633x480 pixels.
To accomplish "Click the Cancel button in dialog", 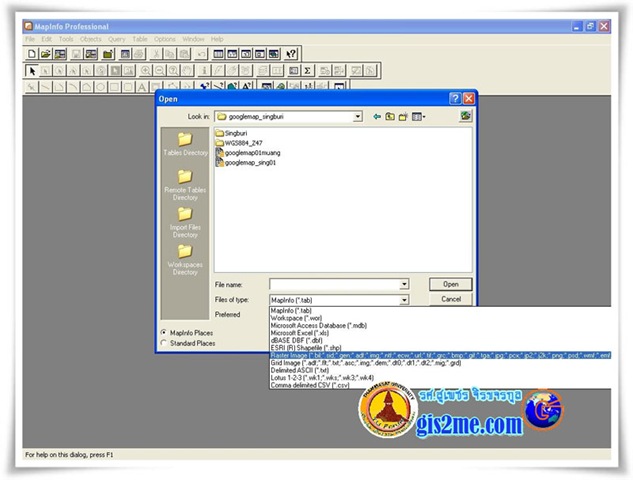I will (x=451, y=299).
